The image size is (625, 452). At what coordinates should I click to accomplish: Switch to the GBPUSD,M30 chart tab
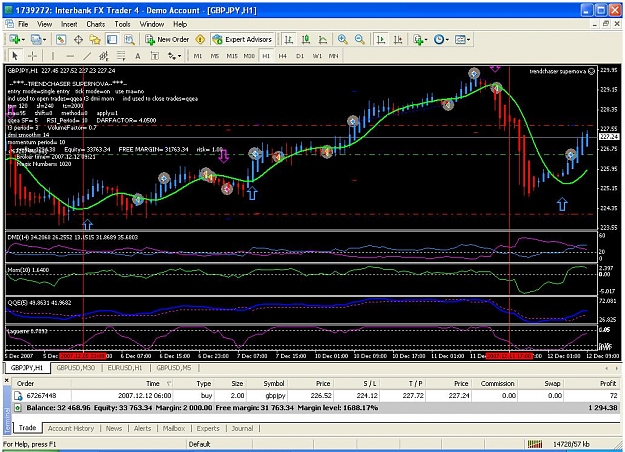pyautogui.click(x=76, y=367)
